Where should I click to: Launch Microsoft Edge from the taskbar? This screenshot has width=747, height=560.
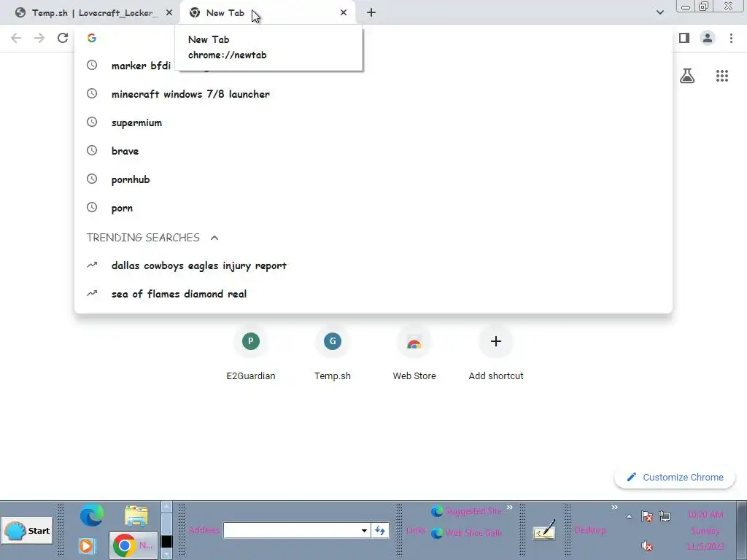point(91,515)
